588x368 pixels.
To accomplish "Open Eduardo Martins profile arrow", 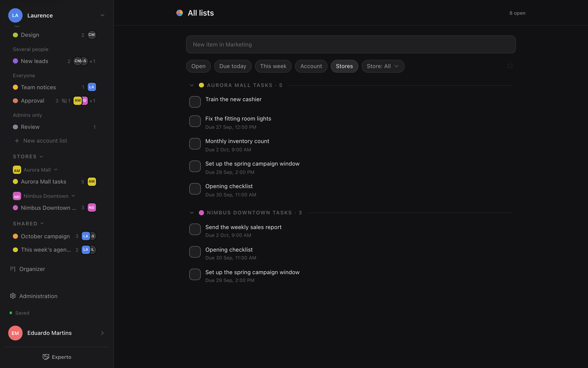I will pos(102,333).
